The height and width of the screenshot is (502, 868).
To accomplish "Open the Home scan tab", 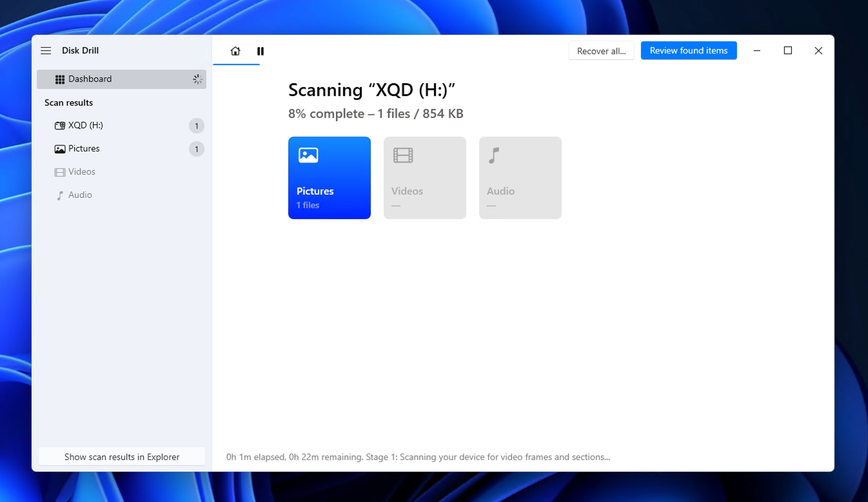I will (235, 51).
